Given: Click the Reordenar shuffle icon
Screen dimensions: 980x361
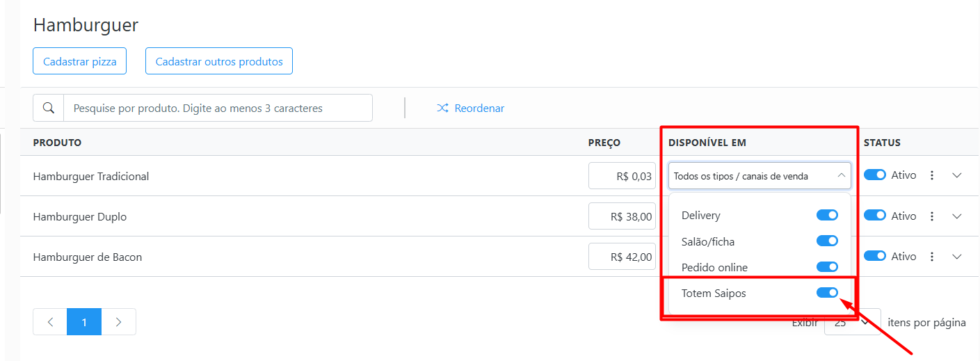Looking at the screenshot, I should [x=442, y=109].
